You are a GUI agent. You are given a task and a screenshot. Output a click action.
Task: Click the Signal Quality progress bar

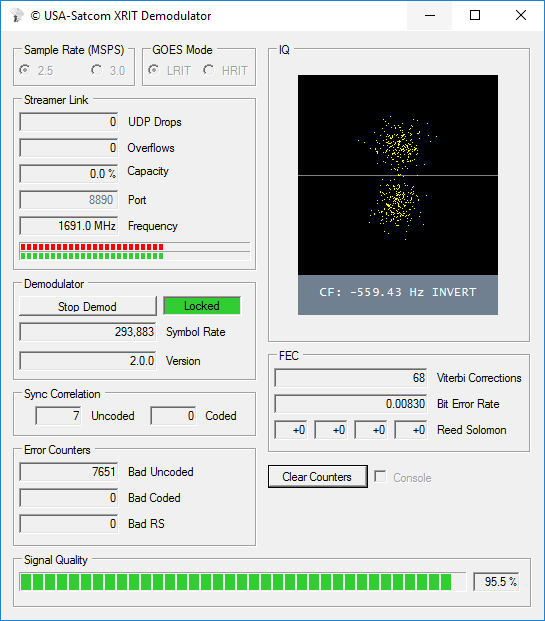coord(243,582)
